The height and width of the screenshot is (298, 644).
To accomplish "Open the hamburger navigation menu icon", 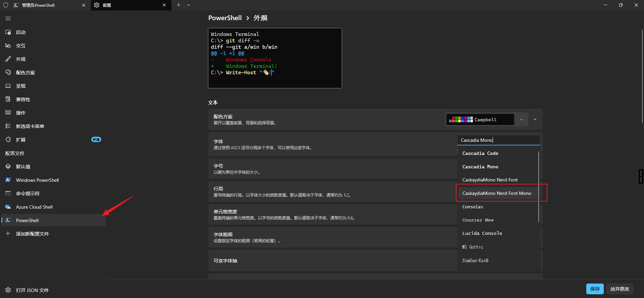I will click(x=8, y=18).
